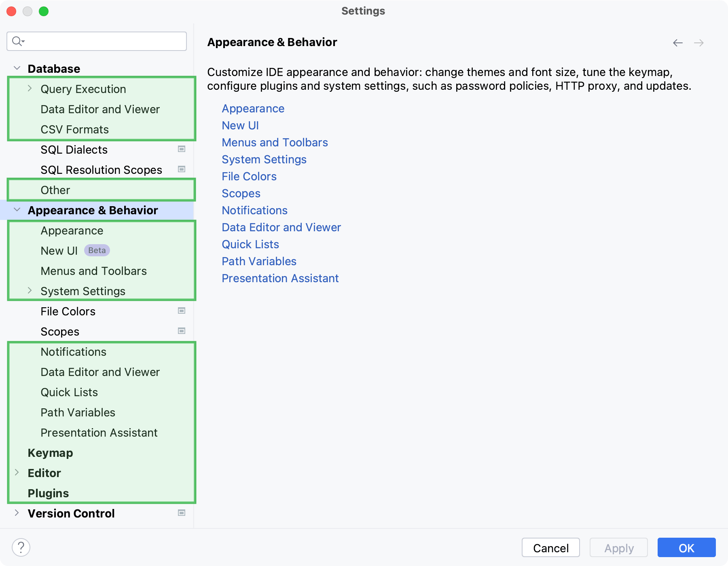The height and width of the screenshot is (566, 728).
Task: Click the green maximize window button
Action: click(44, 11)
